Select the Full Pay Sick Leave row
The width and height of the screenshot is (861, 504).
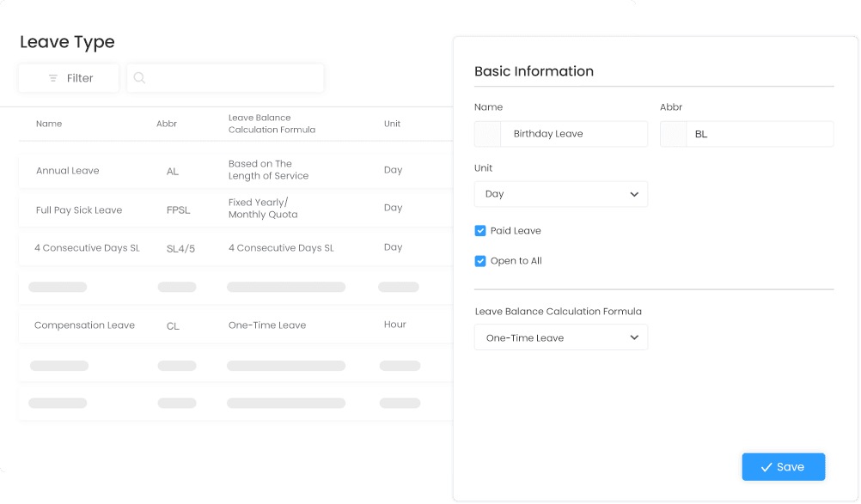[x=235, y=209]
